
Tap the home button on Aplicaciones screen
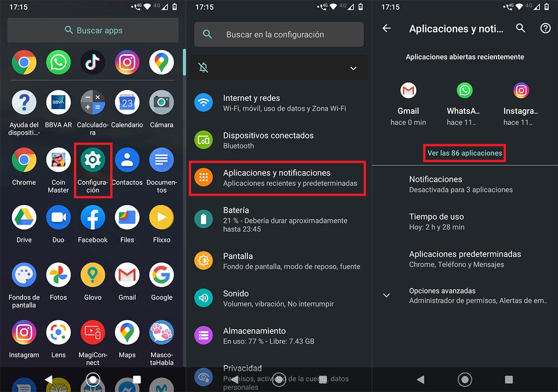tap(465, 379)
